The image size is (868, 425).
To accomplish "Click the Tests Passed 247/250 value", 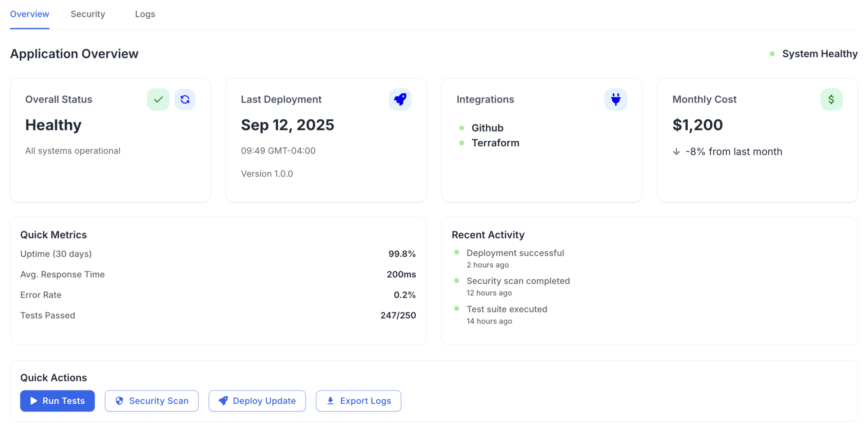I will coord(398,315).
